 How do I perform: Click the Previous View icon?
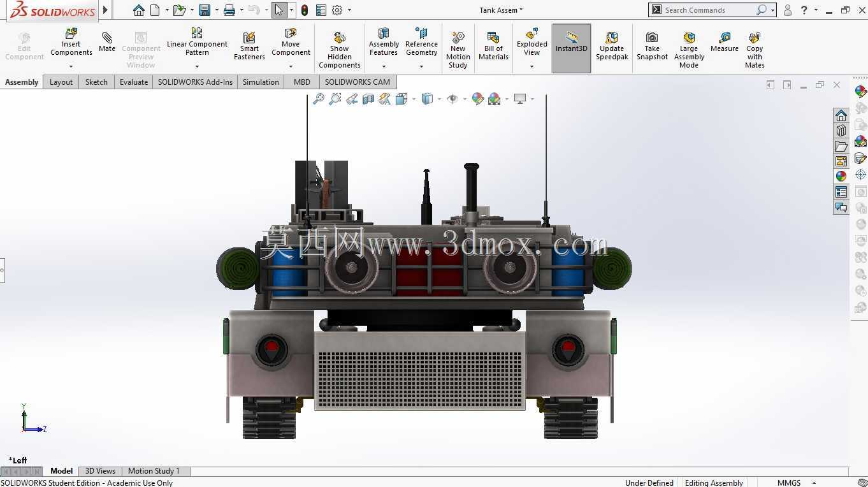(352, 99)
